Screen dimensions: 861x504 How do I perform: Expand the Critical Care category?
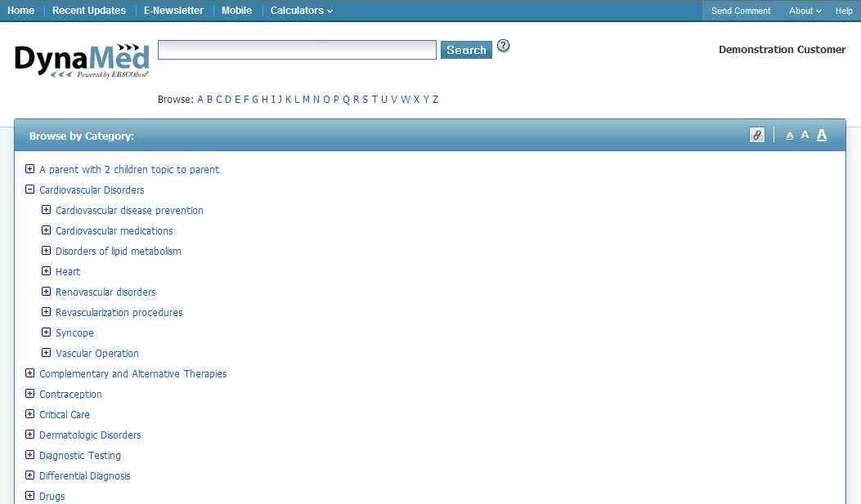(30, 414)
